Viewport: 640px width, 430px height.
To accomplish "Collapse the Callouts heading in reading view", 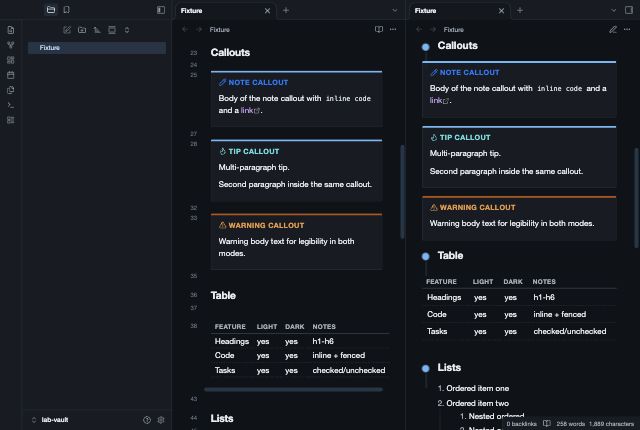I will [425, 47].
